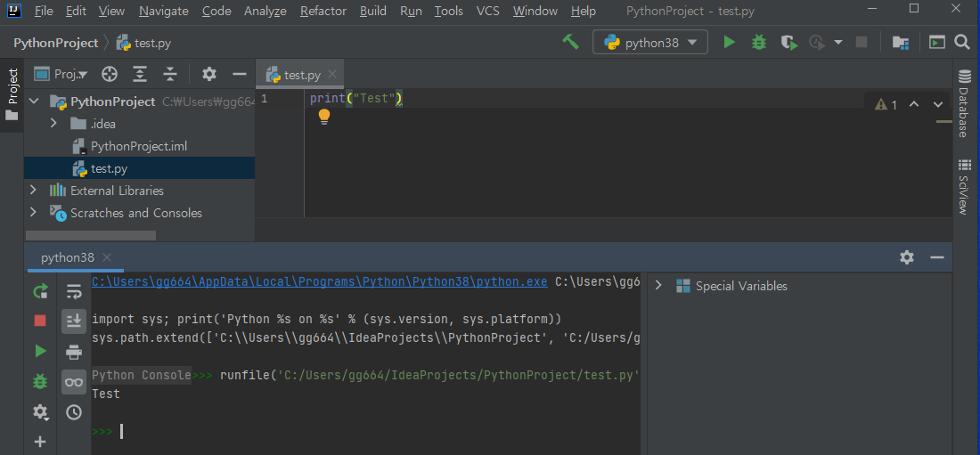Screen dimensions: 980x455
Task: Collapse the PythonProject root node
Action: (x=34, y=102)
